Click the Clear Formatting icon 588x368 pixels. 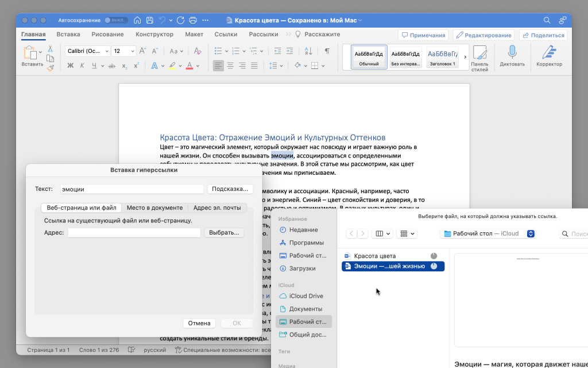tap(198, 51)
